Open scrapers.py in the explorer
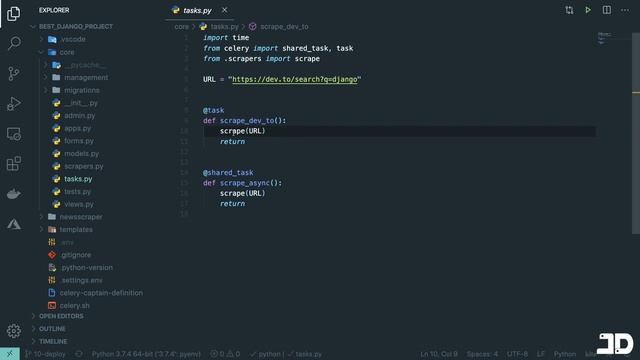Viewport: 640px width, 360px height. tap(84, 166)
